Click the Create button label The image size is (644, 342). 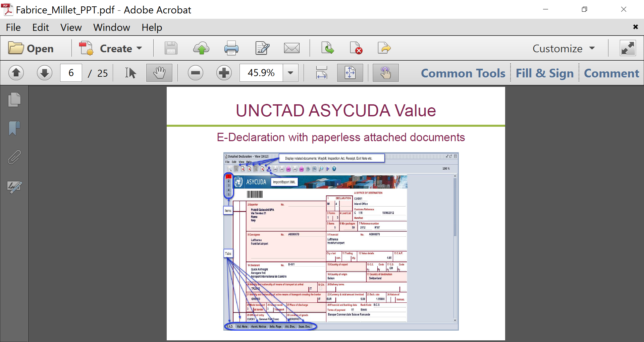point(116,49)
